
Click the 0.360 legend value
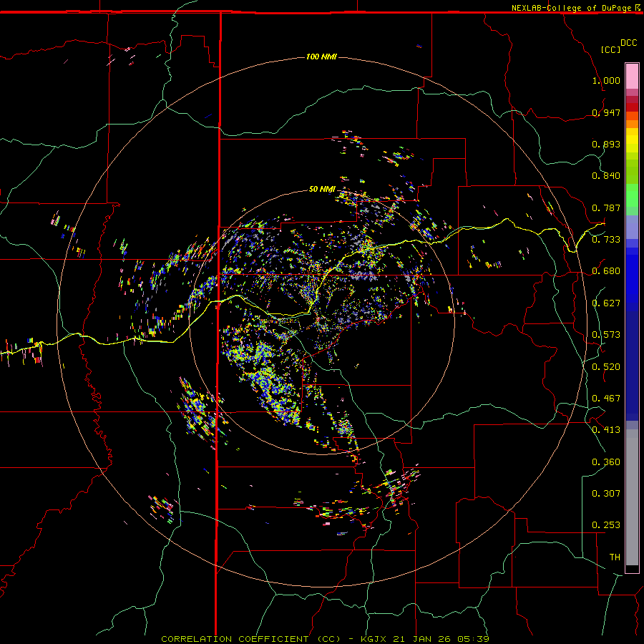coord(606,462)
